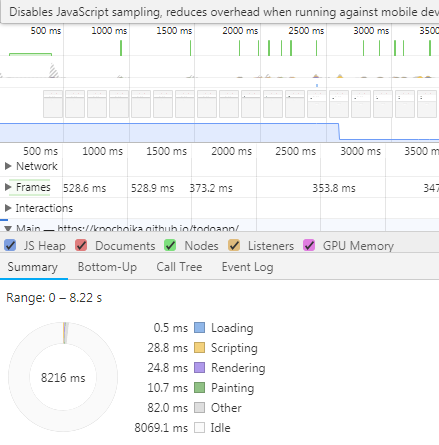Switch to the Bottom-Up tab

107,267
